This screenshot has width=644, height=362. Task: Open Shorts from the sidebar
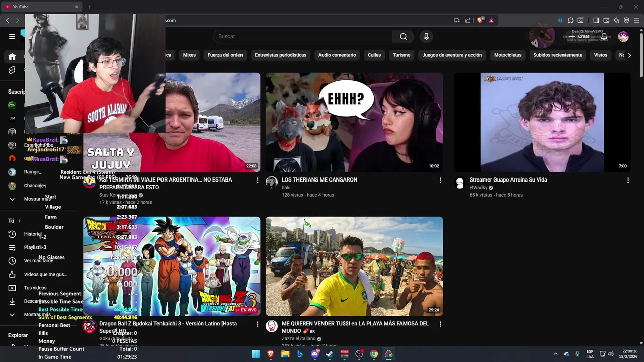click(12, 70)
